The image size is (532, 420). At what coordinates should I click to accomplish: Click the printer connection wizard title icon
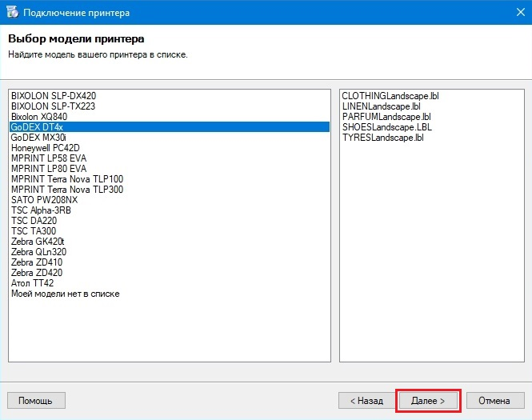(13, 12)
